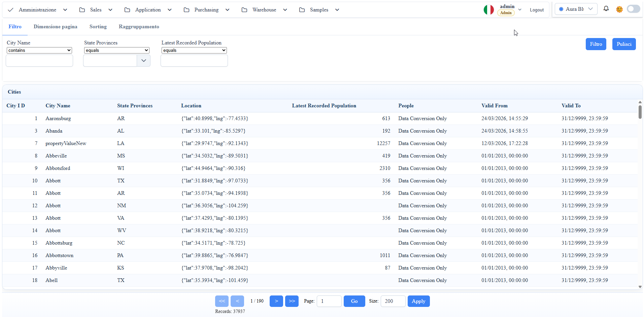Click the scrollbar up arrow
This screenshot has height=317, width=644.
(640, 102)
